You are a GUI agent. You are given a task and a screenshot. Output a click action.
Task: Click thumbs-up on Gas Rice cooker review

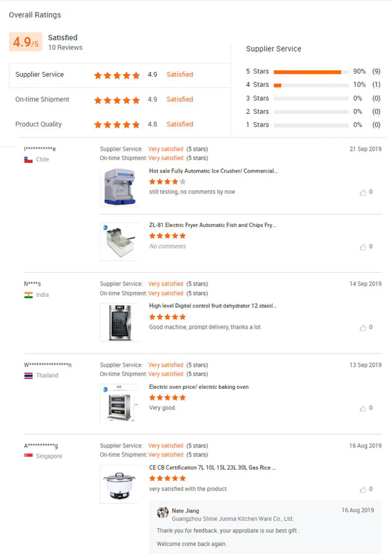(x=363, y=489)
